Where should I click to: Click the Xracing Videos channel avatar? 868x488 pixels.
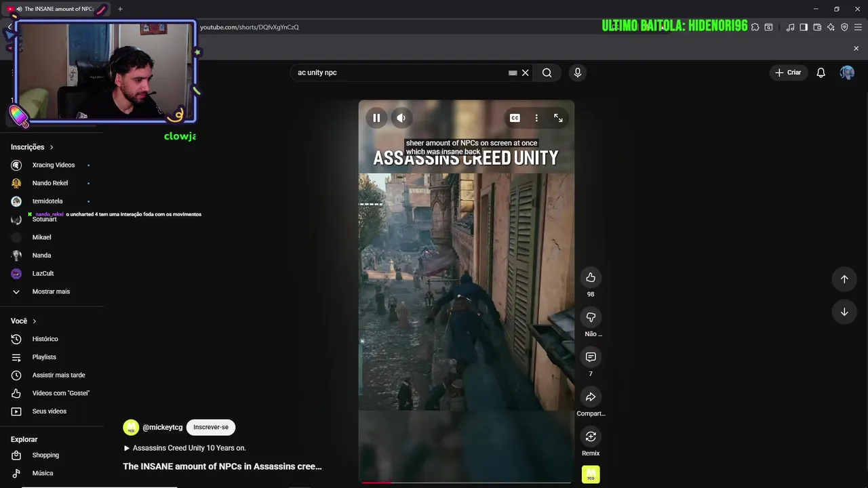pos(16,165)
